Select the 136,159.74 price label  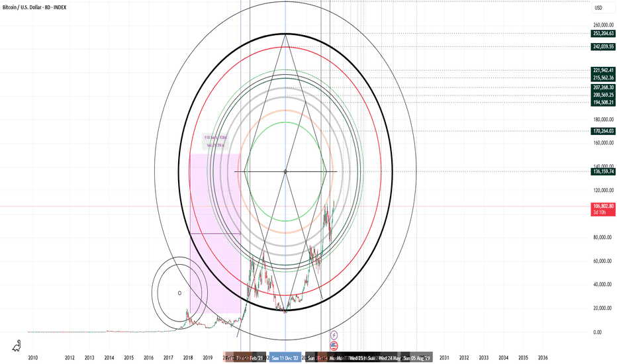603,171
